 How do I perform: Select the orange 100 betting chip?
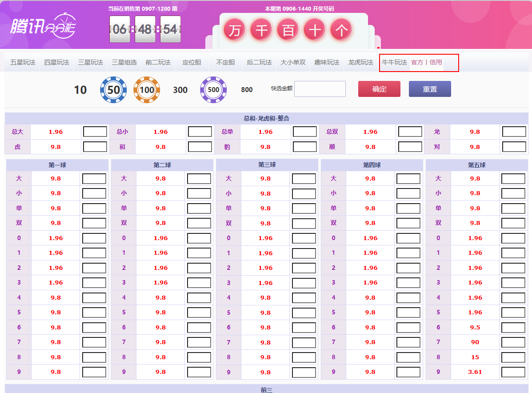tap(147, 90)
